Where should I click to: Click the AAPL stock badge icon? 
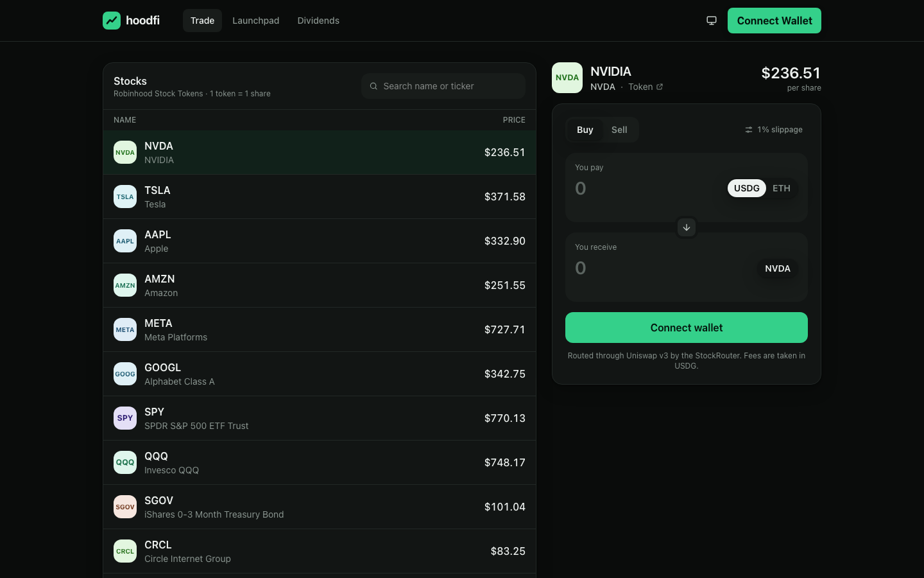click(125, 241)
